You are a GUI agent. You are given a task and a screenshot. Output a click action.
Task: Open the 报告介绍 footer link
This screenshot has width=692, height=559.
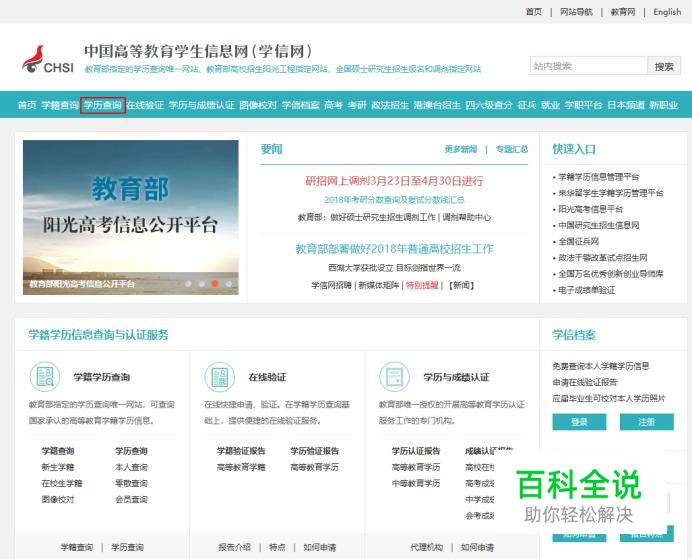click(234, 548)
